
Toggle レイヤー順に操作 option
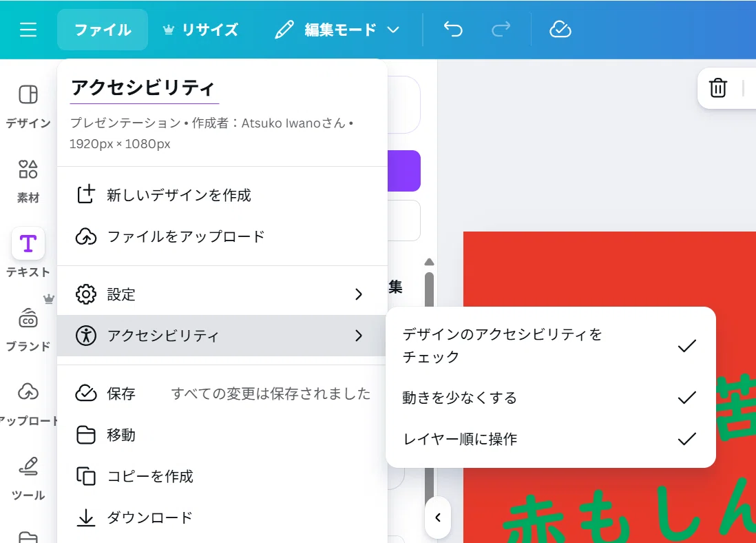coord(551,439)
